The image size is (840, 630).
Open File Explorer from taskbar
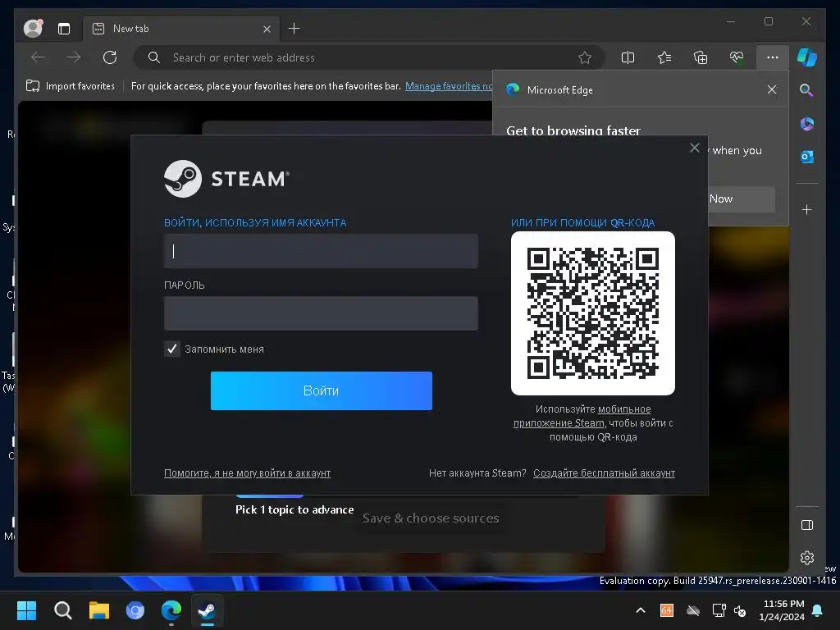98,610
